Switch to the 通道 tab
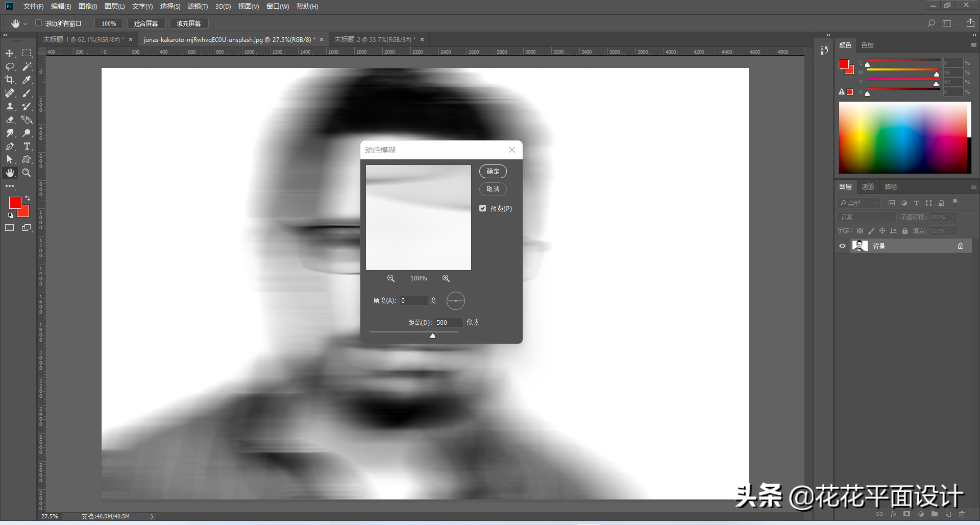This screenshot has height=525, width=980. point(868,187)
